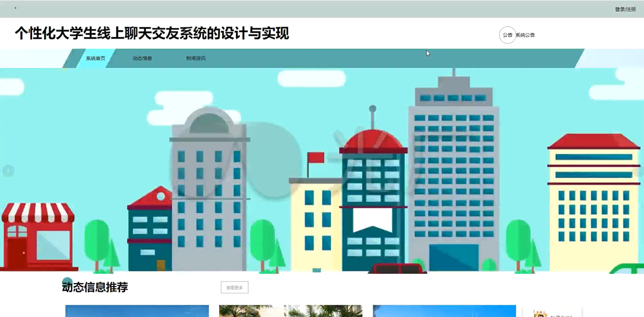Click the teal circle beside 动态信息推荐
644x317 pixels.
[x=67, y=280]
